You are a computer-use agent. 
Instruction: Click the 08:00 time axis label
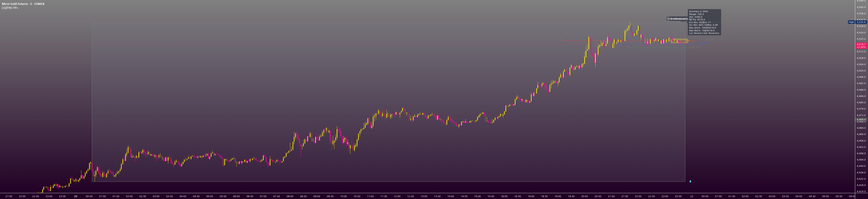pyautogui.click(x=290, y=196)
